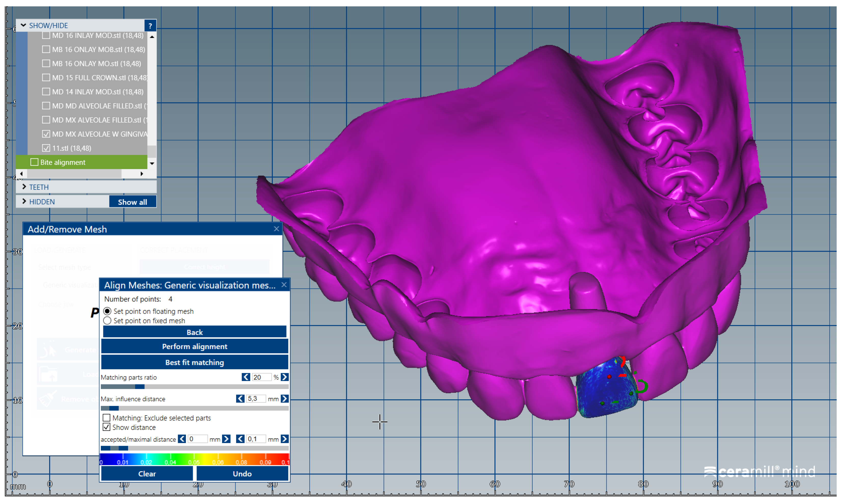Decrease Matching parts ratio with left arrow
This screenshot has width=842, height=504.
[246, 377]
